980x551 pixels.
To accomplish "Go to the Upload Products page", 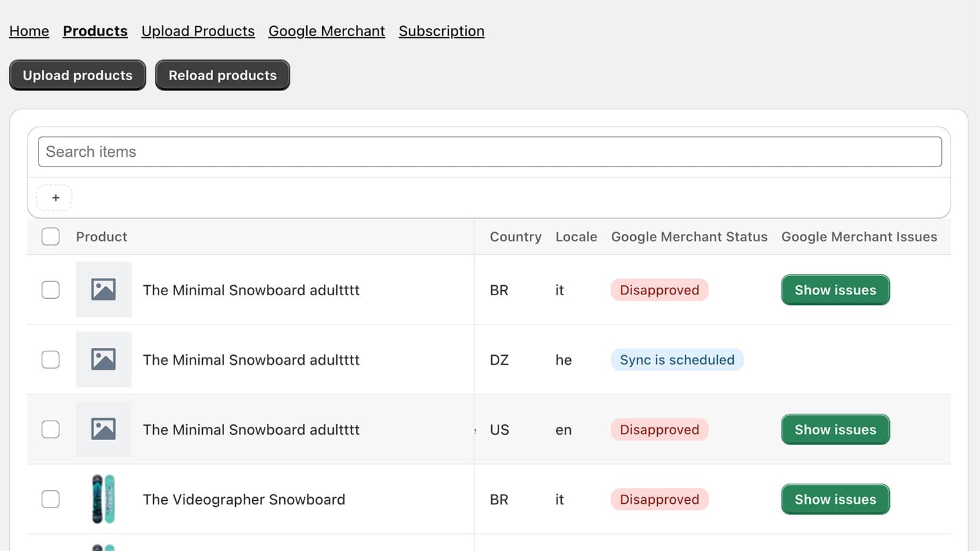I will pos(198,31).
